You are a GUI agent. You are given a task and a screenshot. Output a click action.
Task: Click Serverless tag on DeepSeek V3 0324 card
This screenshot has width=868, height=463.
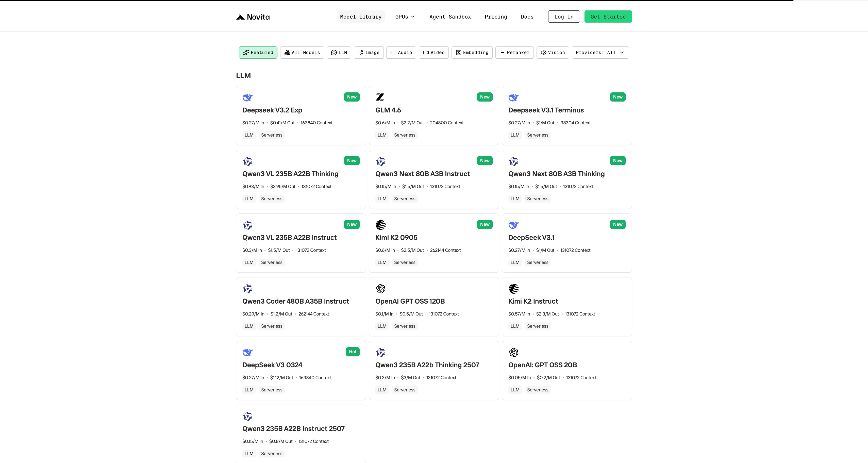click(x=272, y=390)
